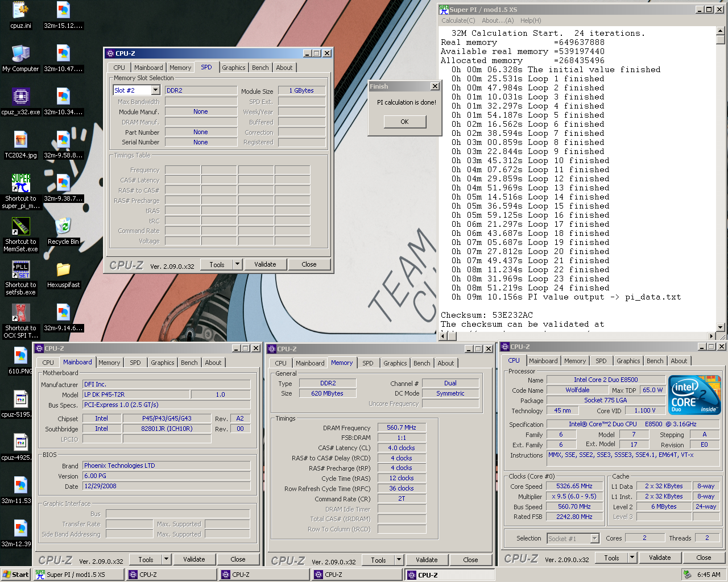Select Memory tab in the SPD CPU-Z window
This screenshot has height=582, width=728.
[x=180, y=68]
